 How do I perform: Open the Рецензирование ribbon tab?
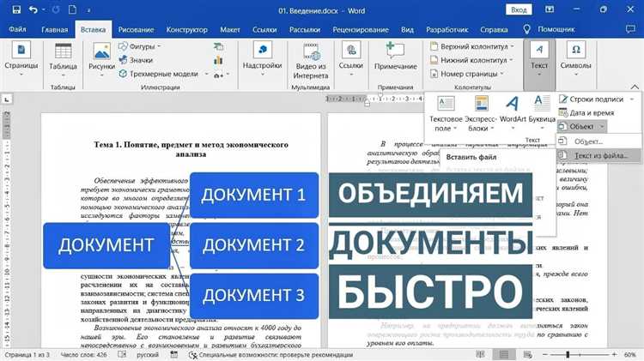361,29
